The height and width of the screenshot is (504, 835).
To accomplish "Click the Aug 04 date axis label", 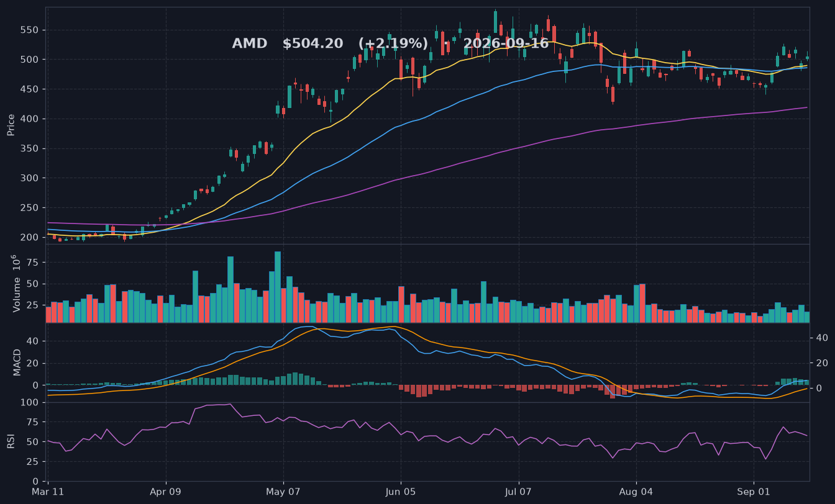I will coord(636,492).
